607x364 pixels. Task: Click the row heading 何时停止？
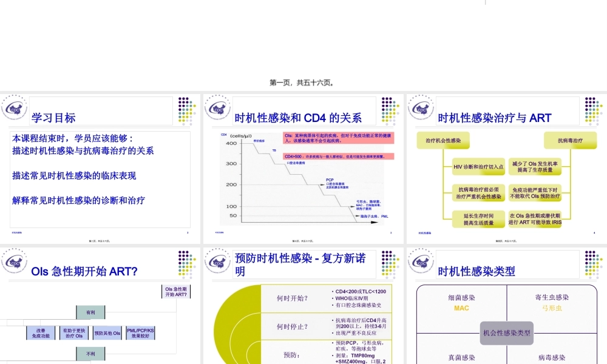coord(293,327)
